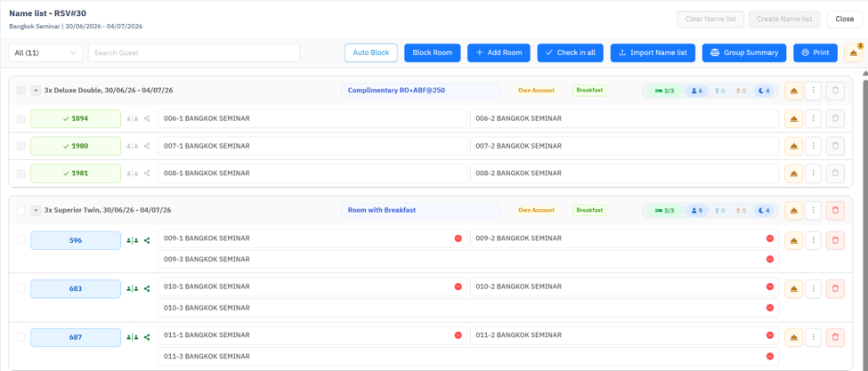Click the top toolbar bell icon with notification badge
Image resolution: width=868 pixels, height=371 pixels.
(x=853, y=53)
